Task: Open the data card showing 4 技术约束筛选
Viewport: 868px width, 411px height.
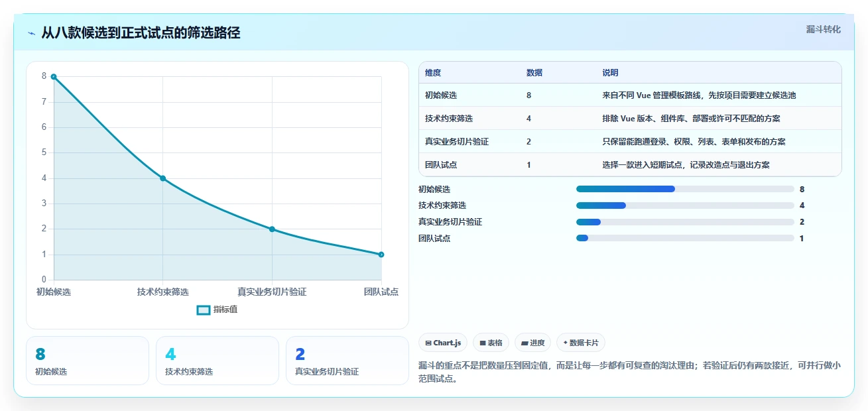Action: tap(217, 361)
